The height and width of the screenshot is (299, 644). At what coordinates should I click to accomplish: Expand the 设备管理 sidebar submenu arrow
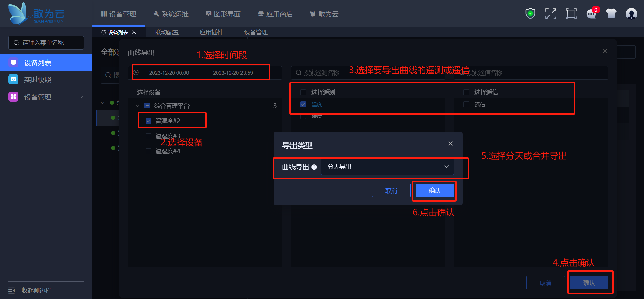(x=81, y=97)
